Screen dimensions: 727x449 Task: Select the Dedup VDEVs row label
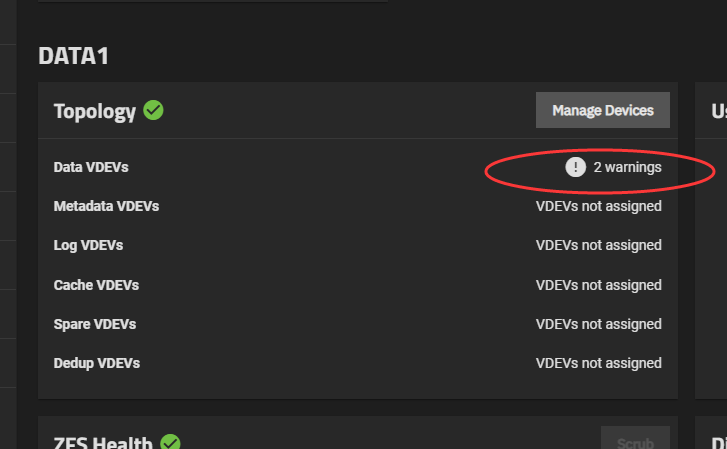pyautogui.click(x=96, y=363)
